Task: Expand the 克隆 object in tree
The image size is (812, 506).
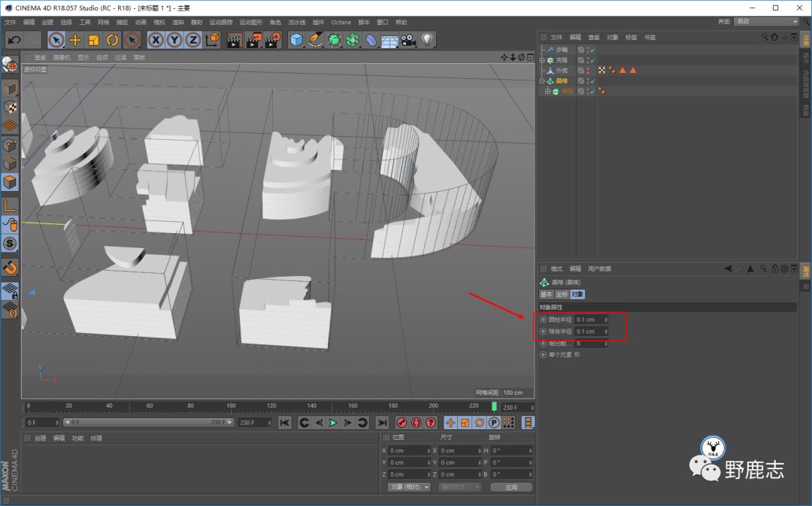Action: pos(542,60)
